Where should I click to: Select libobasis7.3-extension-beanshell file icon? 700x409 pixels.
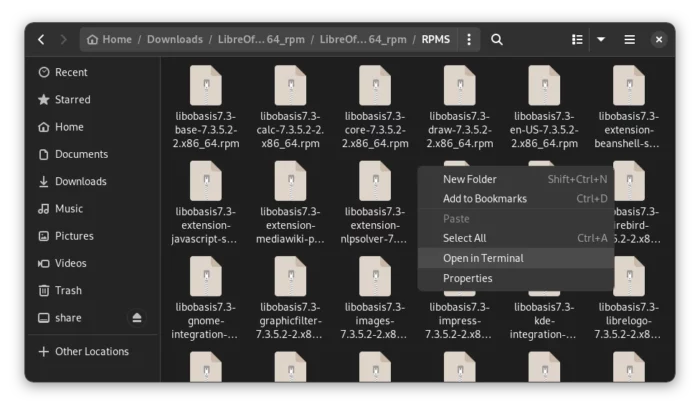629,85
